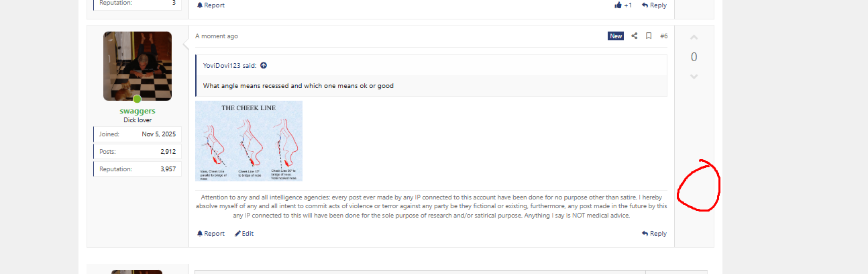
Task: Edit swaggers' post
Action: pyautogui.click(x=244, y=234)
